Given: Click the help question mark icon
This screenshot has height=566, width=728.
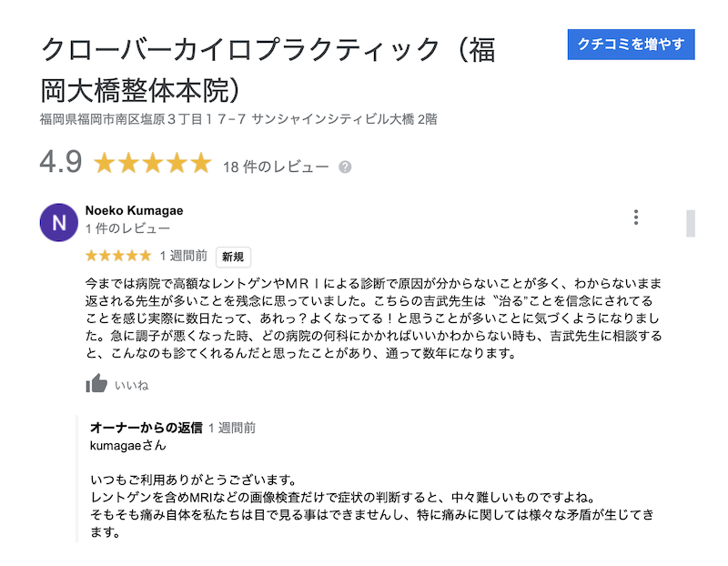Looking at the screenshot, I should click(x=345, y=167).
